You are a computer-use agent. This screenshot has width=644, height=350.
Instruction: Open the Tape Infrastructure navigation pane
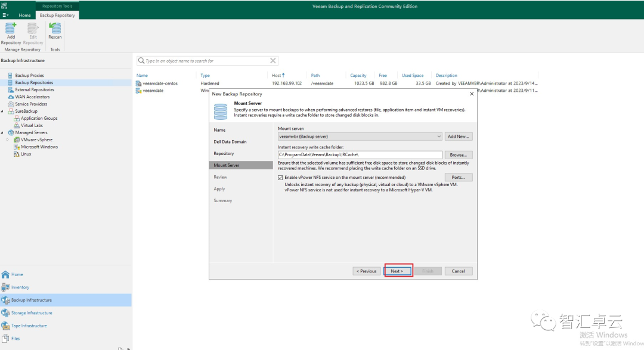[x=66, y=326]
